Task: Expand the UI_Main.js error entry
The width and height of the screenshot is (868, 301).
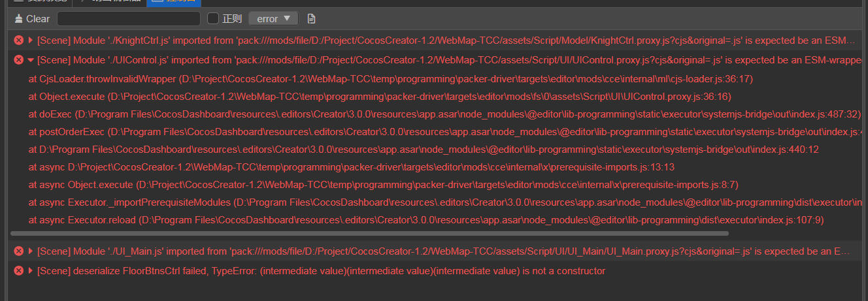Action: 31,251
